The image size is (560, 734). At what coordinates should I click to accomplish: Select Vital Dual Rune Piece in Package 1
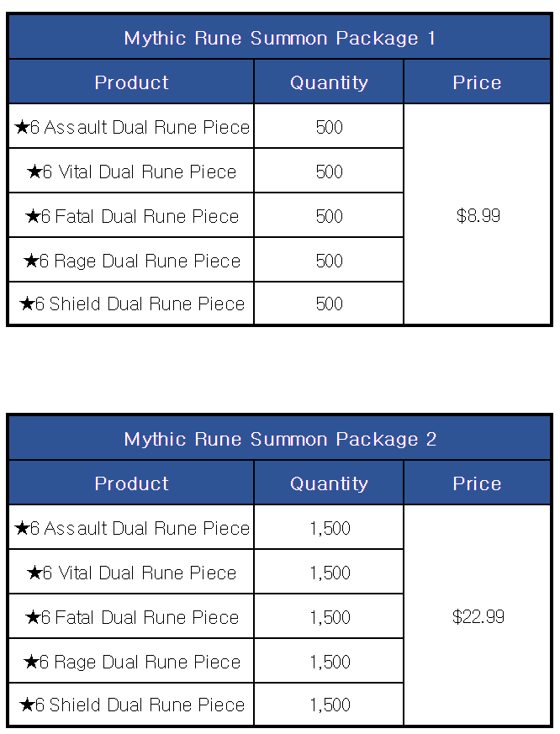131,171
